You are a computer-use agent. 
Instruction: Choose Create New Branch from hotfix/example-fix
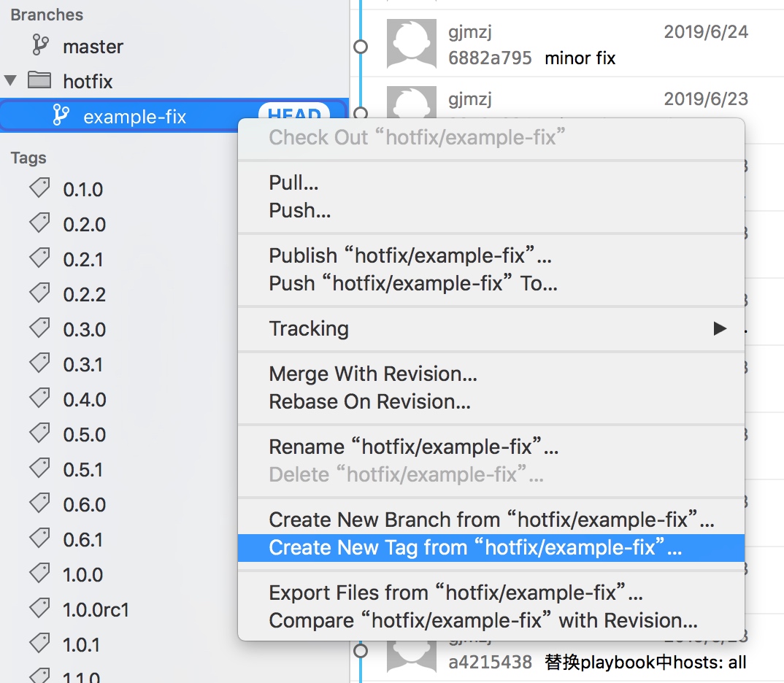[491, 520]
